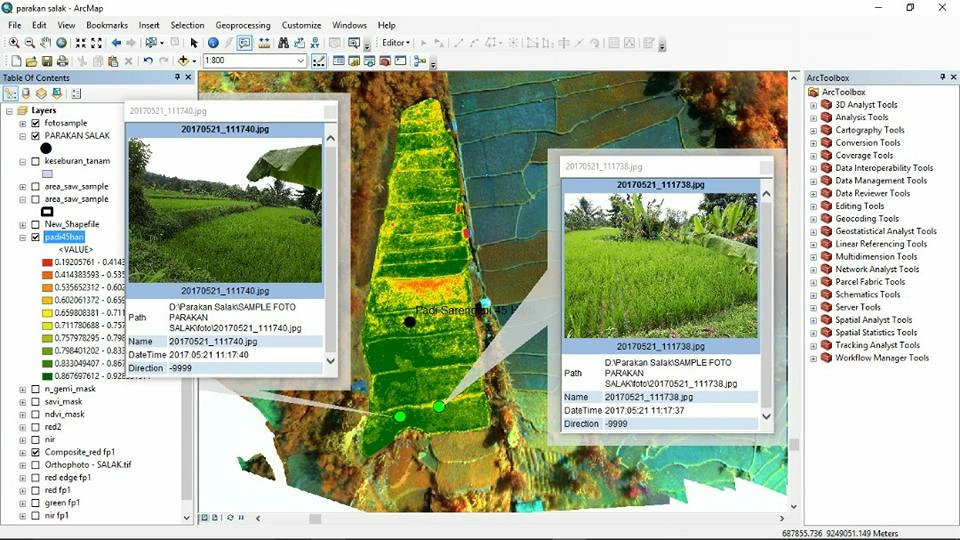Uncheck the fotosample layer
Image resolution: width=960 pixels, height=540 pixels.
coord(36,123)
